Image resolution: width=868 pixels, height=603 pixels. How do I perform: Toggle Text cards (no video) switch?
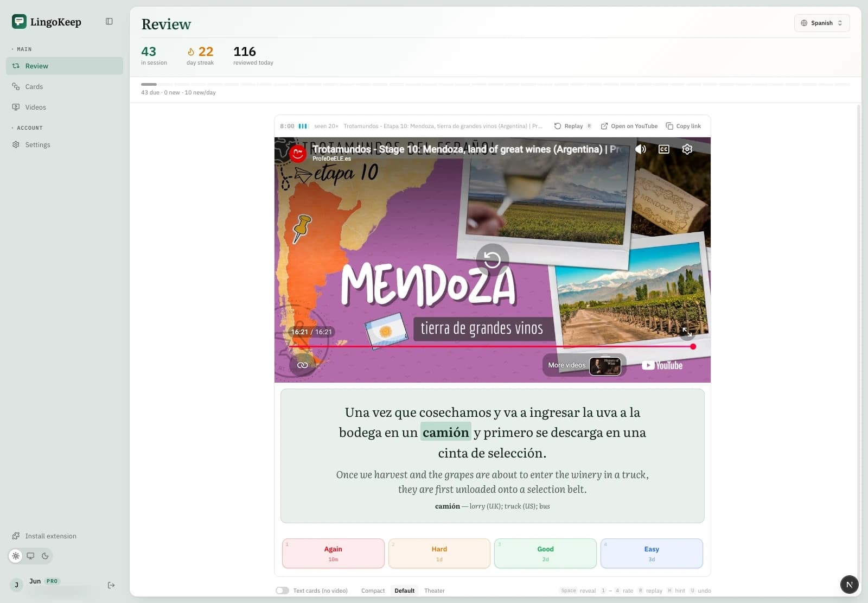coord(282,591)
